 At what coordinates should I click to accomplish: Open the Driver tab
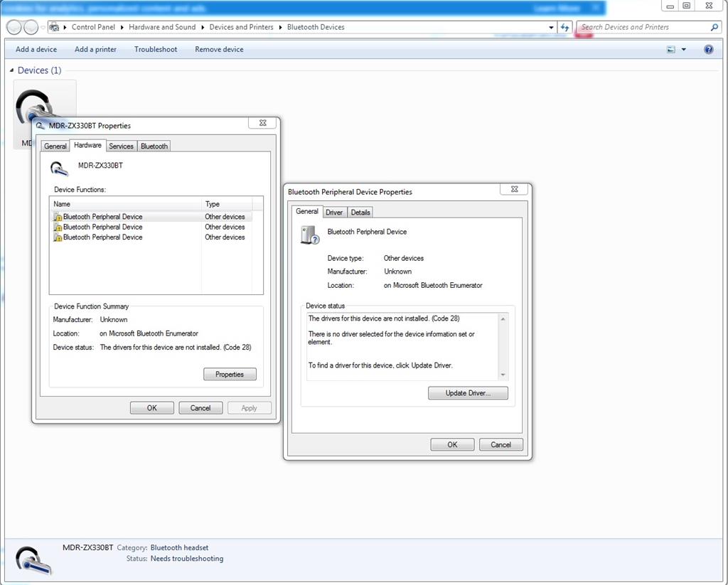(334, 213)
